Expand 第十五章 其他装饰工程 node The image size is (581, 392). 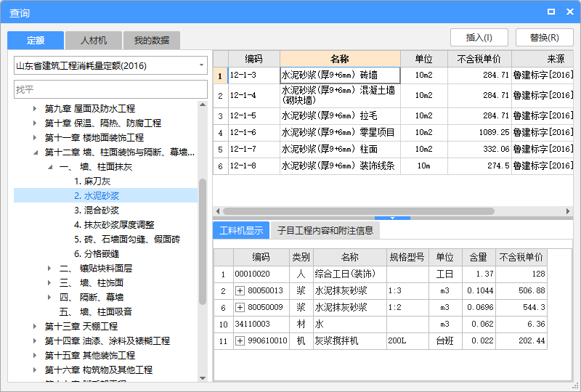(35, 355)
